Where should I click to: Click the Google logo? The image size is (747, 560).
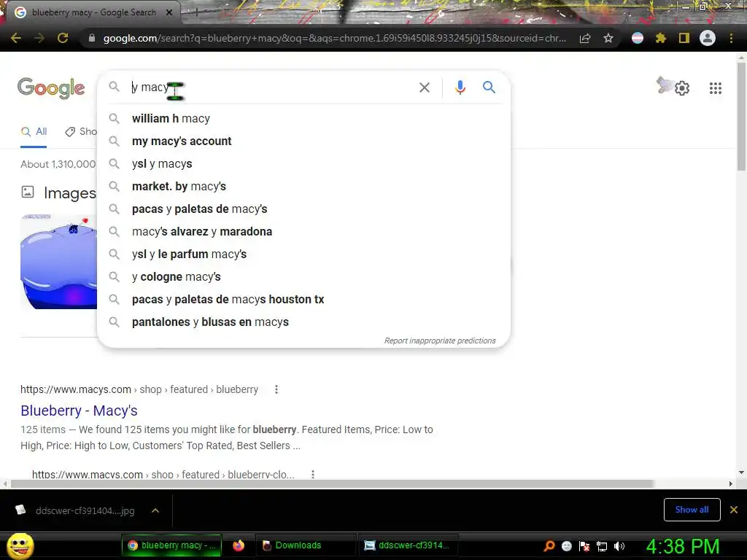click(51, 88)
